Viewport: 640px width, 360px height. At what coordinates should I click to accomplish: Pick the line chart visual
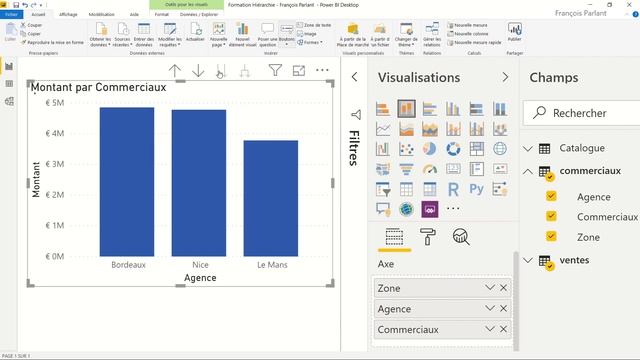383,129
